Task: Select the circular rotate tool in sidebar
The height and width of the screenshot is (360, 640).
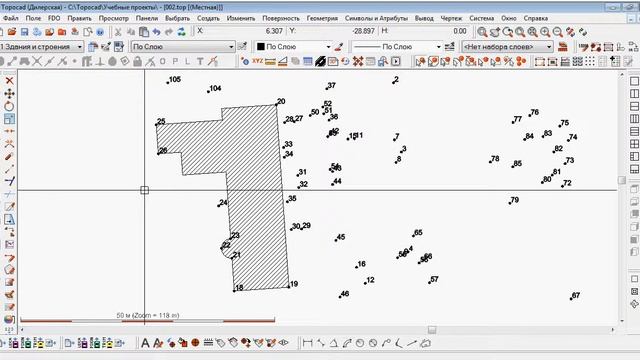Action: pos(9,106)
